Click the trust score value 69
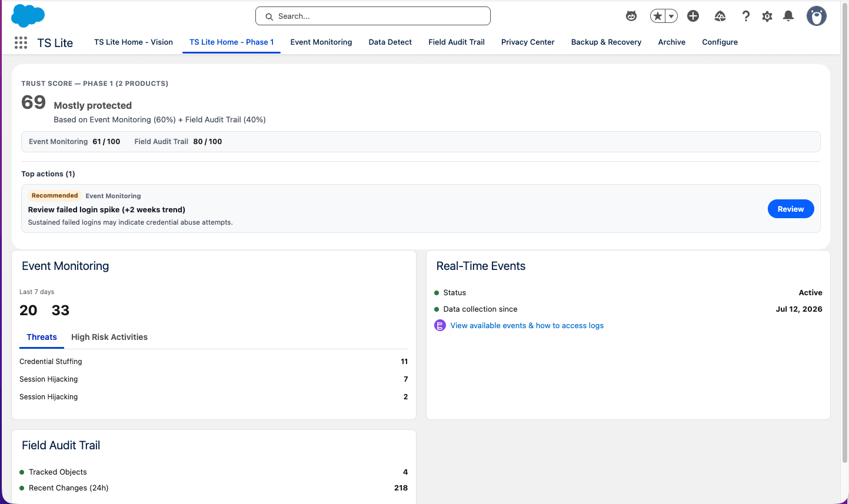849x504 pixels. [x=34, y=102]
